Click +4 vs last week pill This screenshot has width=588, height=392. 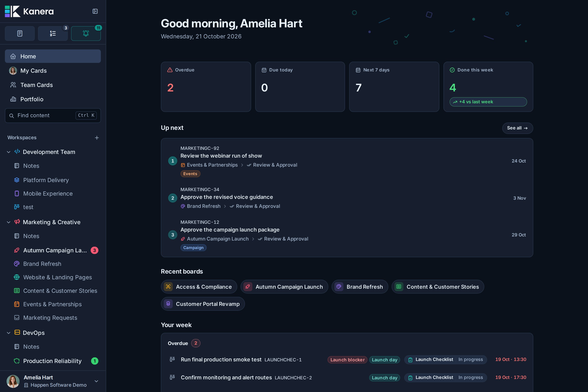(488, 102)
